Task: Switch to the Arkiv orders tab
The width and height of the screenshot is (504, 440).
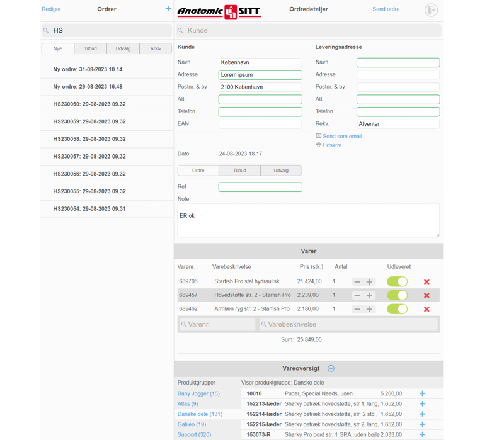Action: tap(156, 48)
